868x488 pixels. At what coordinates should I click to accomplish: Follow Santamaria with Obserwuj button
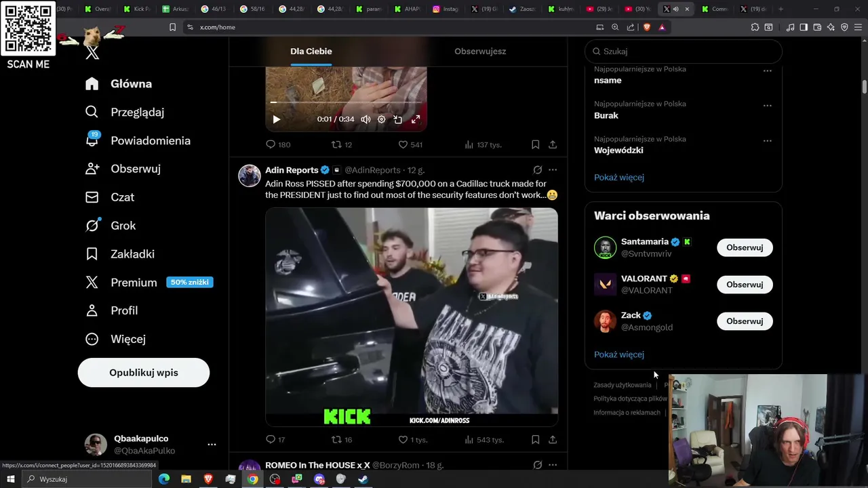[x=745, y=247]
